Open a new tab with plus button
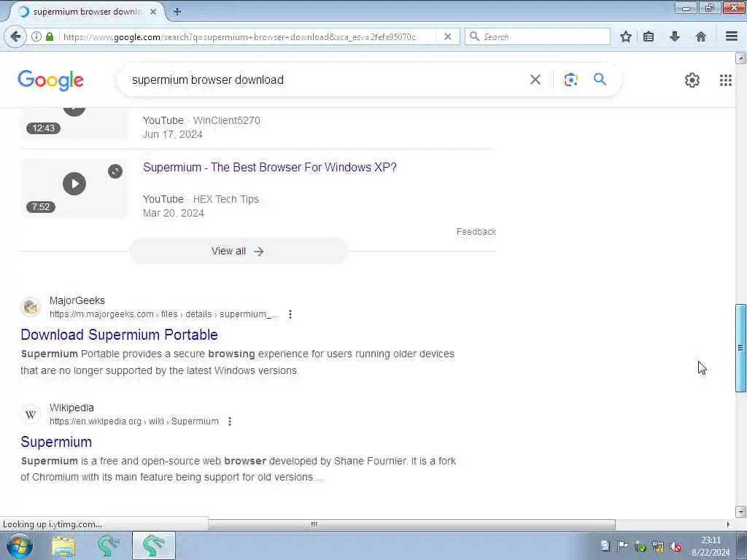Viewport: 747px width, 560px height. (x=177, y=12)
